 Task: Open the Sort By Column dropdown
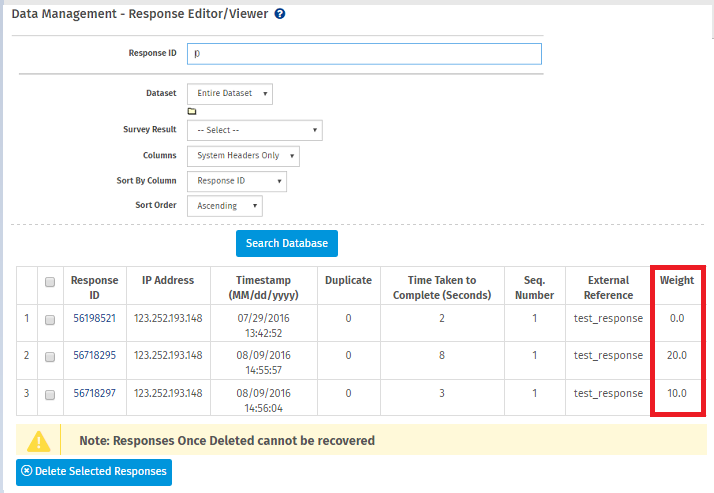pyautogui.click(x=236, y=181)
